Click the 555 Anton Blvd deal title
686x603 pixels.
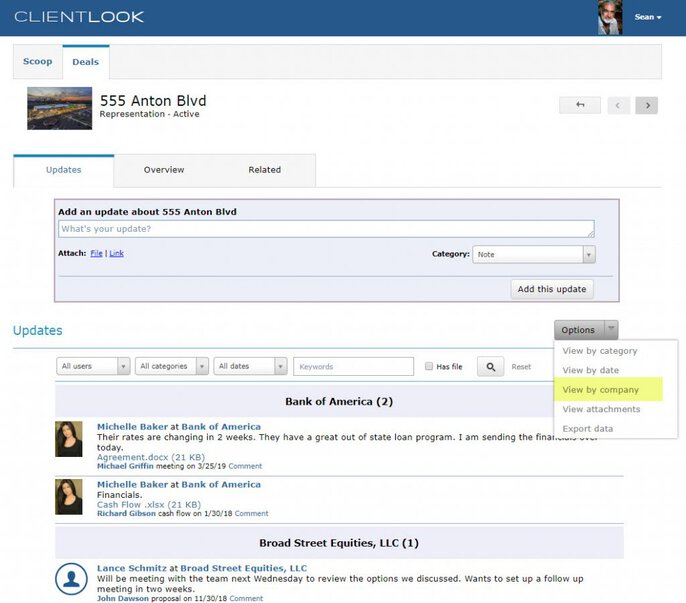(x=153, y=101)
